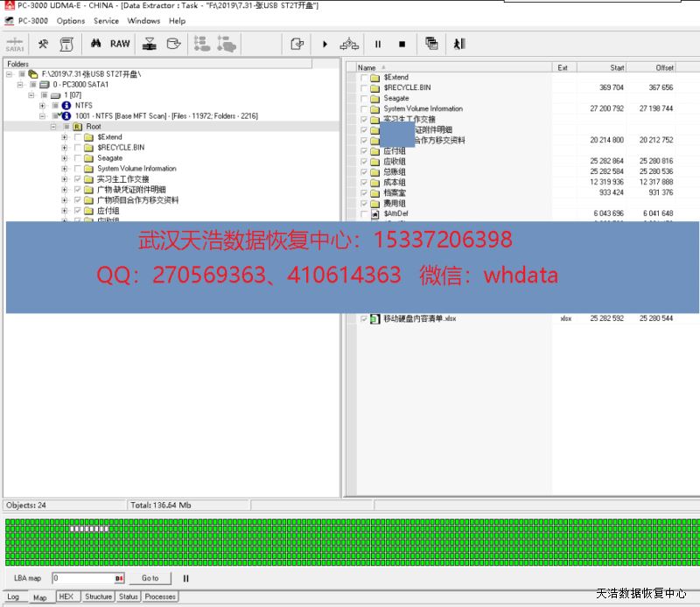Open the tools wrench-and-hammer icon
This screenshot has height=607, width=700.
click(43, 44)
